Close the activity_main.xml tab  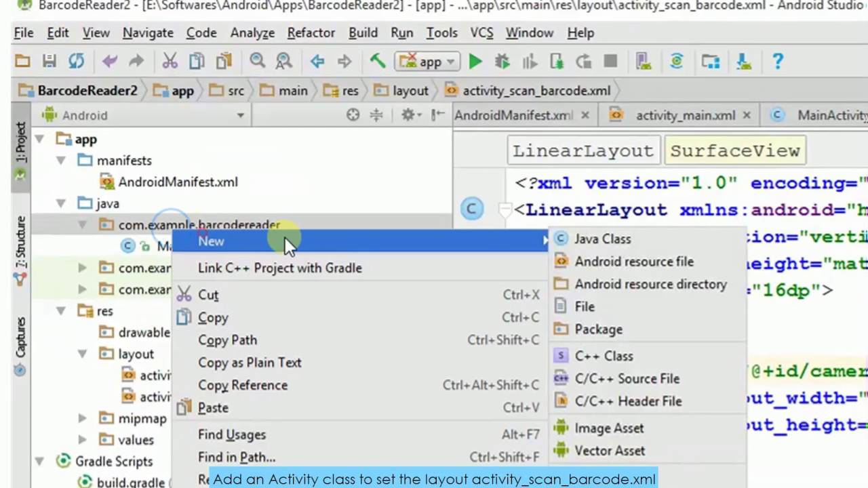click(747, 115)
